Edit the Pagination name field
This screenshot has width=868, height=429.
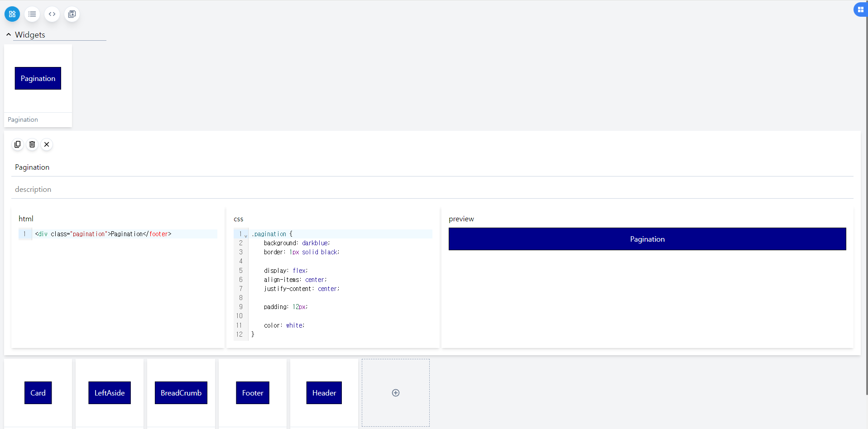432,167
